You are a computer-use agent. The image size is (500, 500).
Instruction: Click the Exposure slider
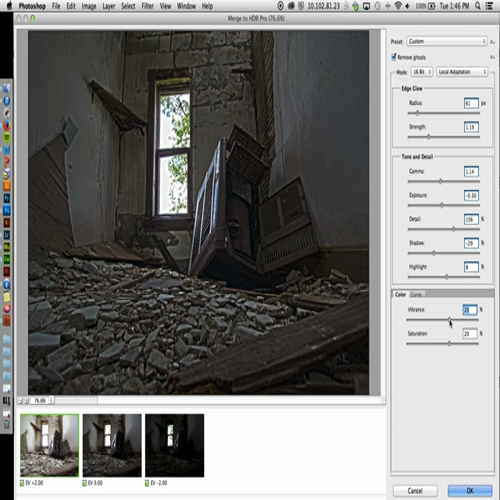(x=444, y=205)
